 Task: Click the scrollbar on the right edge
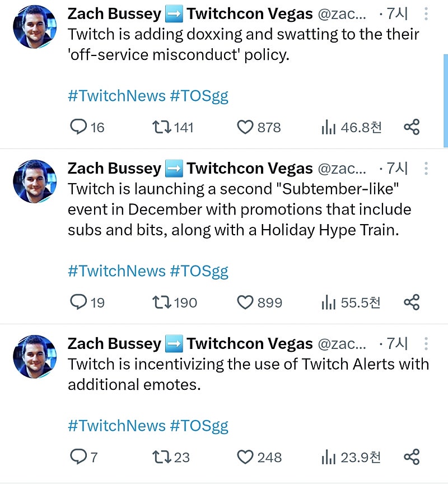[445, 101]
